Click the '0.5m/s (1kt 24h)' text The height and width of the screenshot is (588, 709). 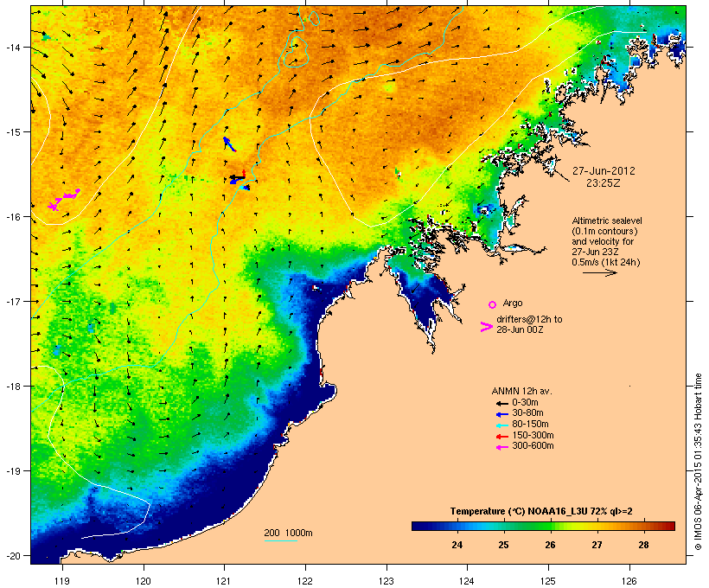606,262
